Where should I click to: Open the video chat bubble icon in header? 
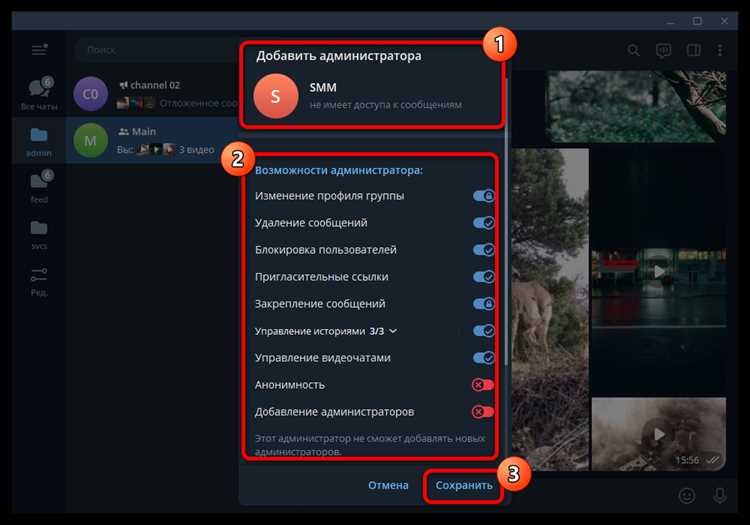tap(663, 50)
